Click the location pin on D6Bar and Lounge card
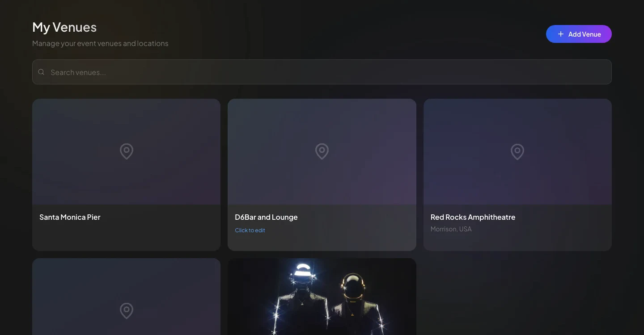The width and height of the screenshot is (644, 335). pyautogui.click(x=322, y=151)
